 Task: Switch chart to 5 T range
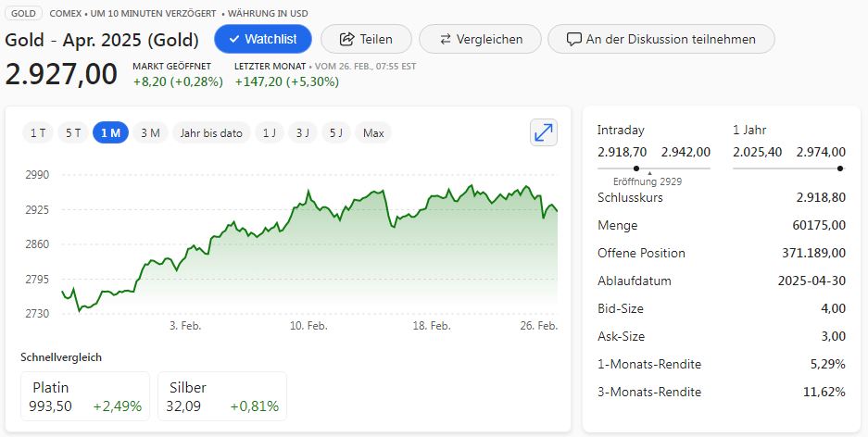[71, 132]
